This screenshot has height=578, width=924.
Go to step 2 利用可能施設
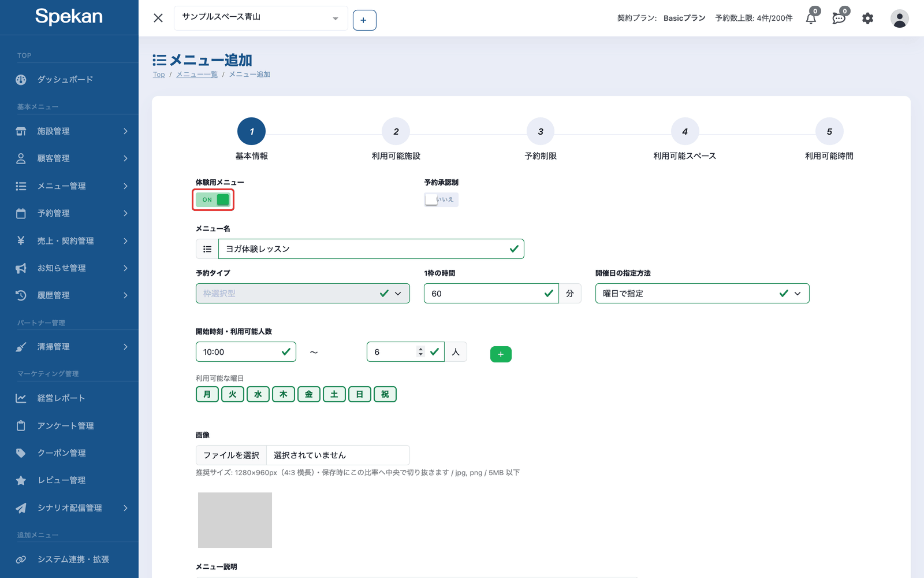tap(396, 132)
